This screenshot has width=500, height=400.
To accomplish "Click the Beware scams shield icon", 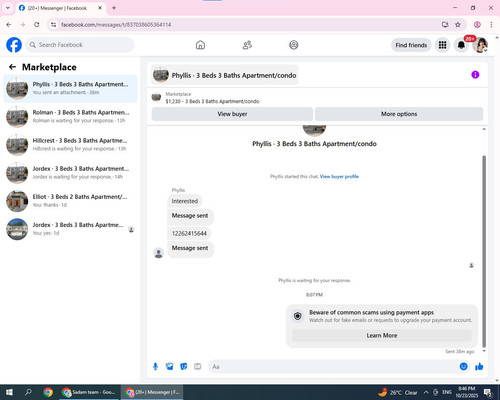I will coord(298,316).
